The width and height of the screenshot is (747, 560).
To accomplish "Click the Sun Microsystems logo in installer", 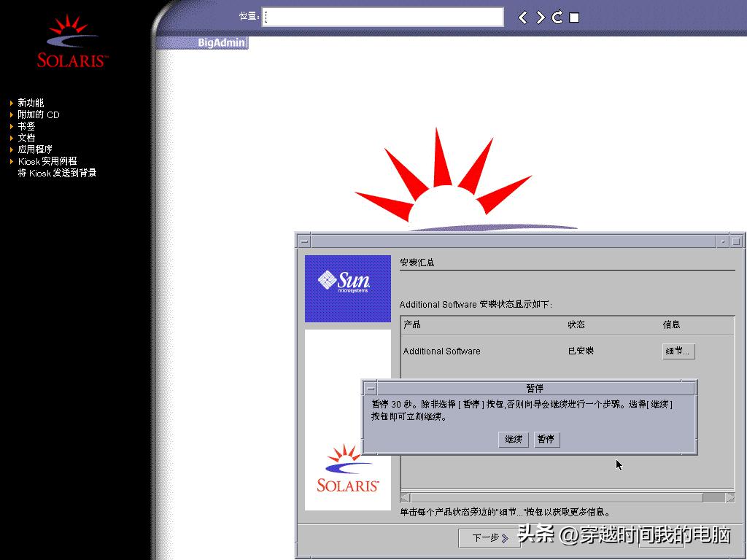I will pos(348,289).
